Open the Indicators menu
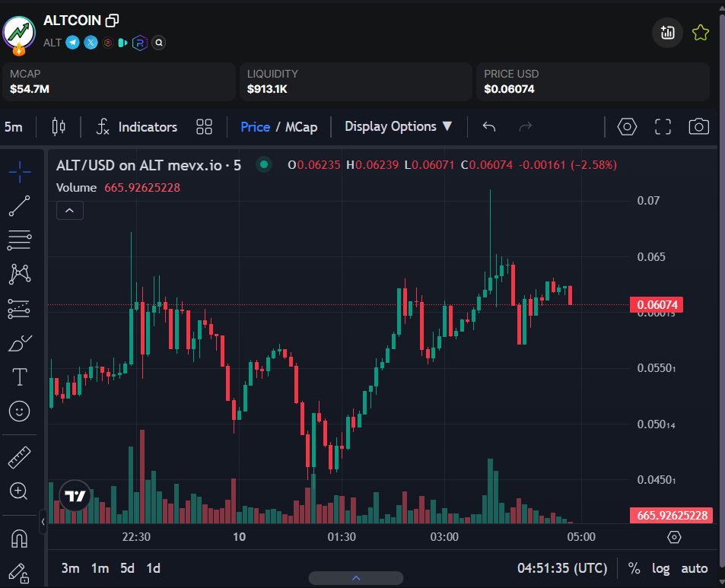Screen dimensions: 725x588 [137, 127]
